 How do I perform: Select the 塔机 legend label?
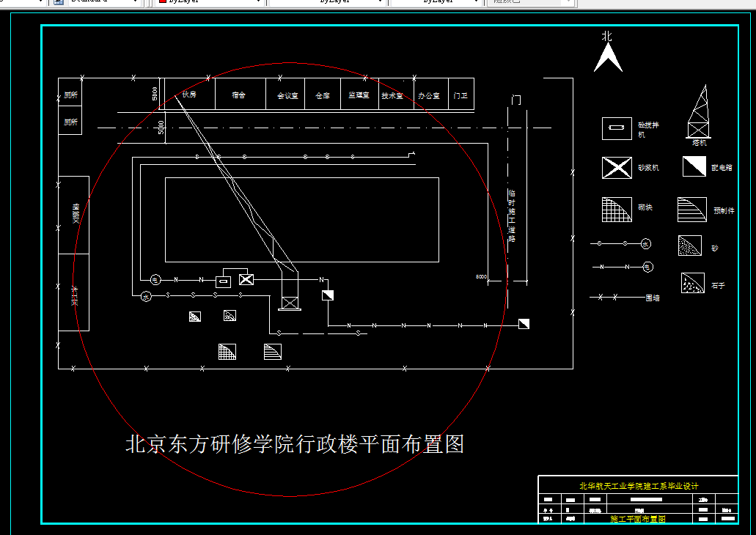coord(699,143)
